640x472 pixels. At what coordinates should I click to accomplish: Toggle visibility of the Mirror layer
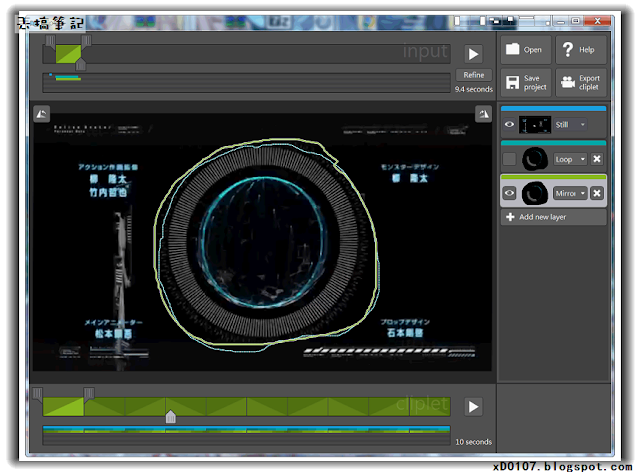point(509,193)
